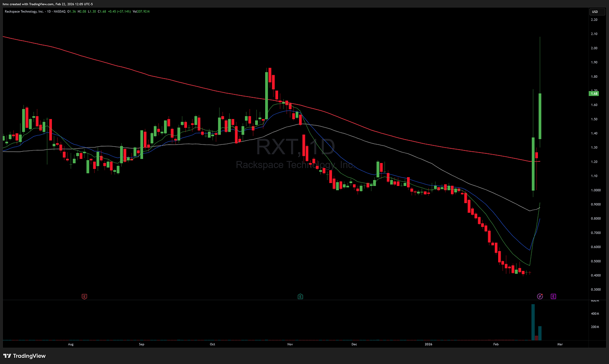Screen dimensions: 609x364
Task: Click the 2.00 price axis label
Action: tap(594, 48)
